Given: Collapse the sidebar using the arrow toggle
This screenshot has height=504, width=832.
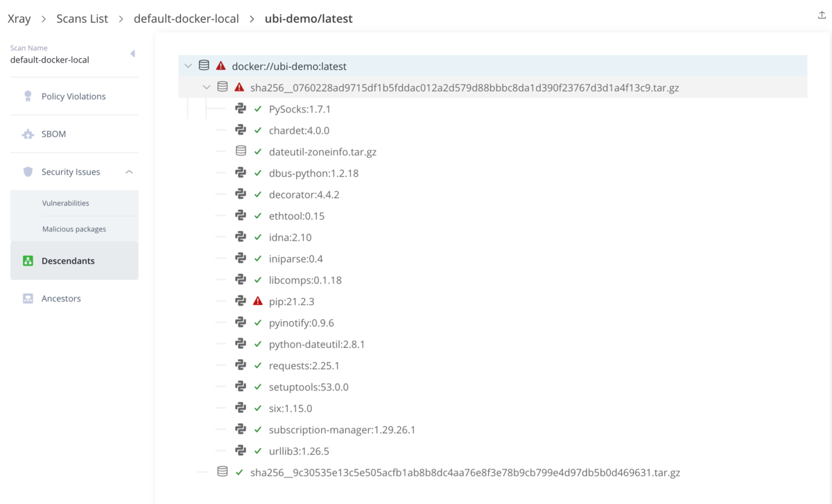Looking at the screenshot, I should [132, 53].
